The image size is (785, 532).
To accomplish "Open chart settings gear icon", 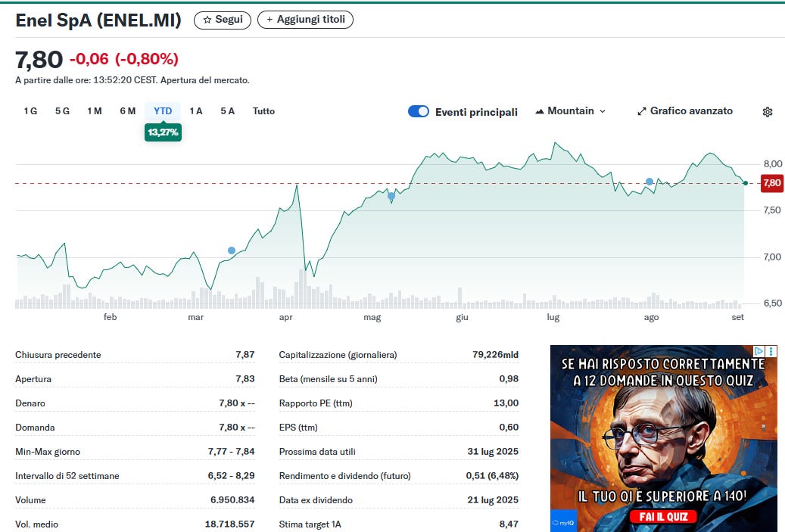I will 767,111.
